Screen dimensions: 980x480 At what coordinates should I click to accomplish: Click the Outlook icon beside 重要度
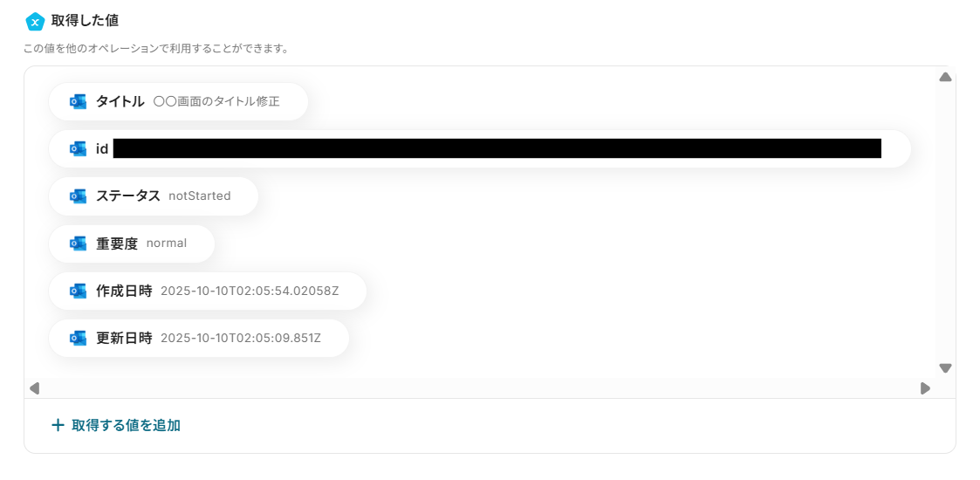point(79,243)
